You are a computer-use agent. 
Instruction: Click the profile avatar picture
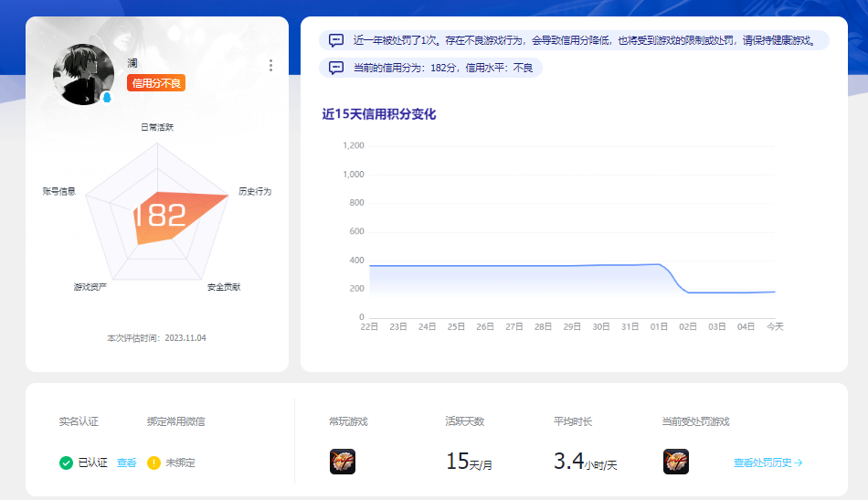[83, 73]
